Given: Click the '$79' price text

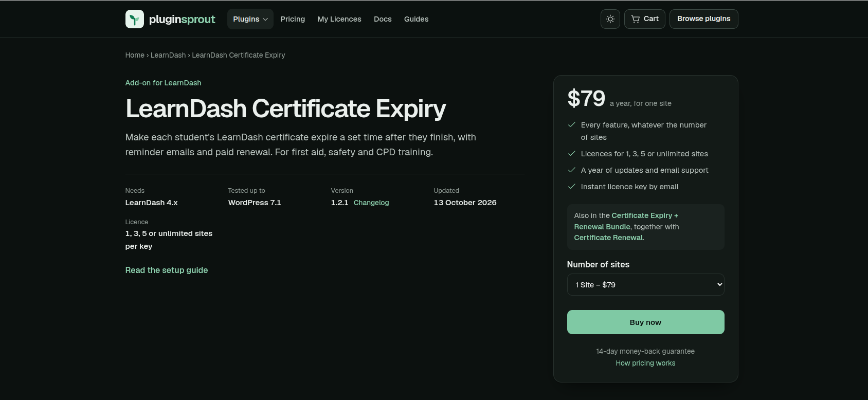Looking at the screenshot, I should (x=586, y=98).
